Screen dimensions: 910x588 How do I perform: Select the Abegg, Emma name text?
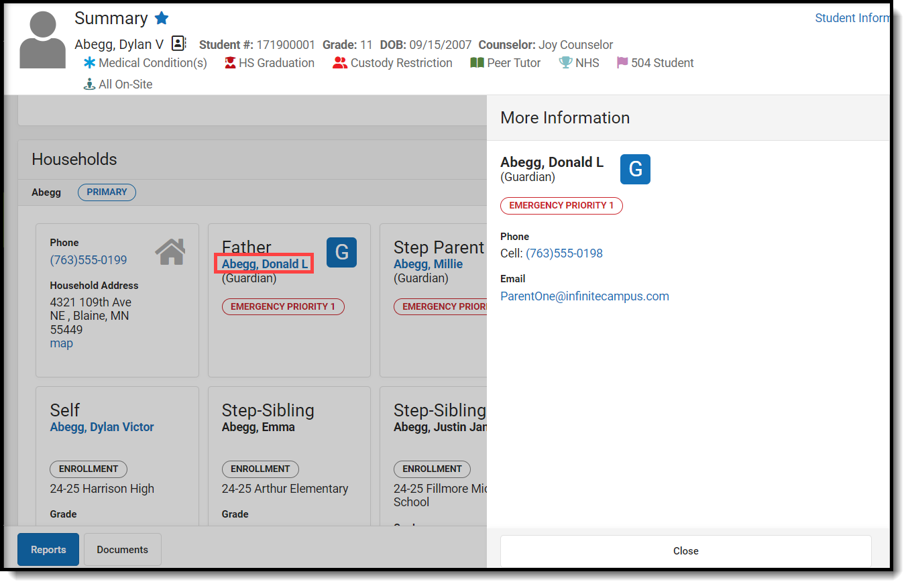[258, 427]
